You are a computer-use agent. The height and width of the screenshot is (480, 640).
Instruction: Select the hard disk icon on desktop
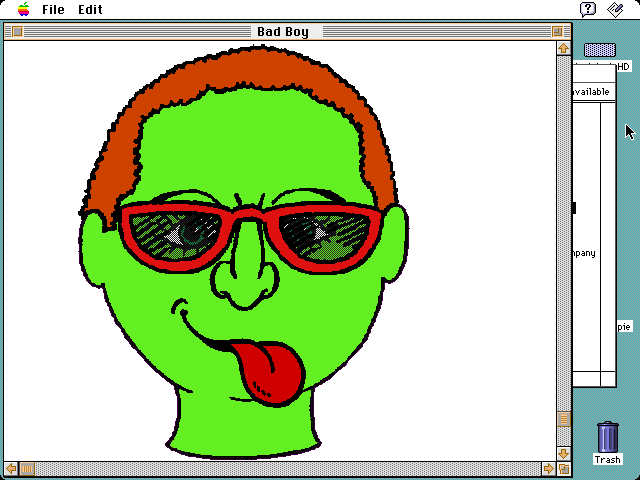tap(600, 50)
